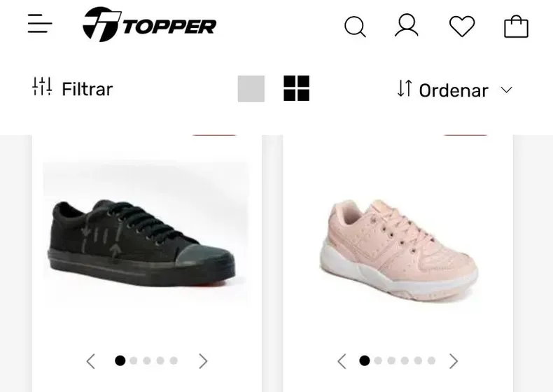Image resolution: width=553 pixels, height=392 pixels.
Task: Click the Filtrar text
Action: (x=87, y=89)
